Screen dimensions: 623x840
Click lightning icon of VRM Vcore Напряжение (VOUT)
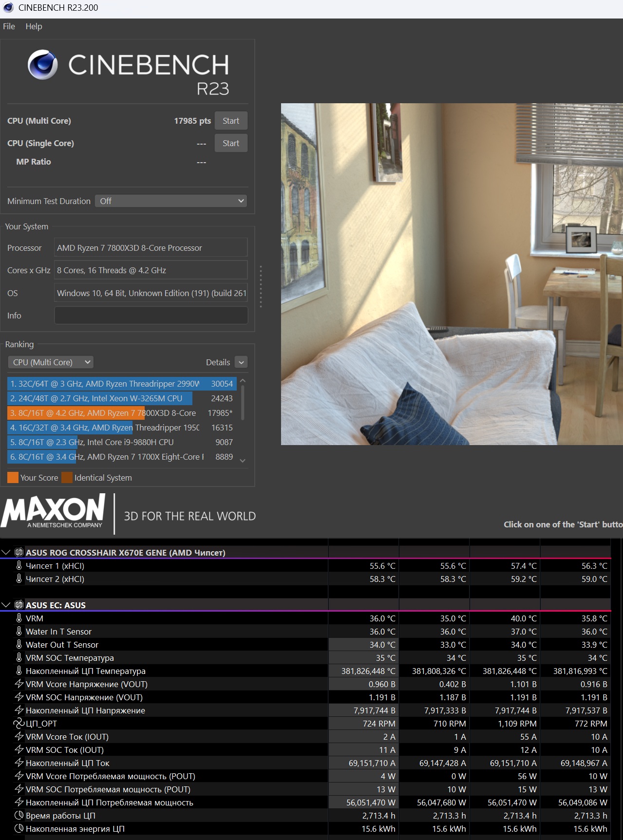[19, 684]
